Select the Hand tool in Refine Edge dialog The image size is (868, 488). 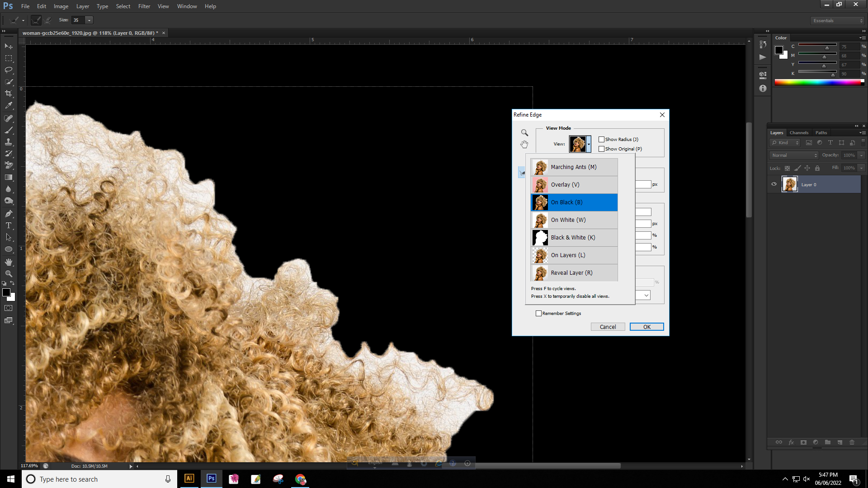[524, 144]
